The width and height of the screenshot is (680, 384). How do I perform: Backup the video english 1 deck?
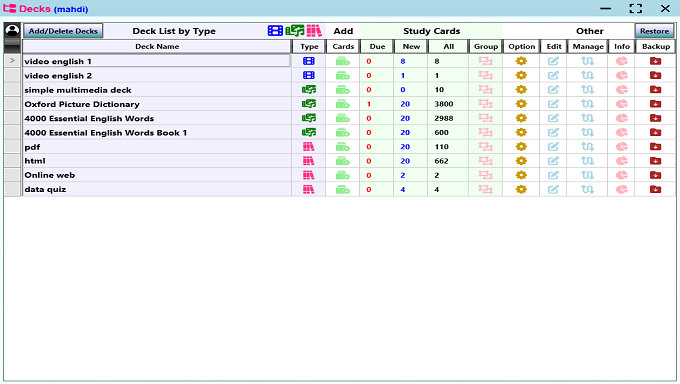(655, 61)
